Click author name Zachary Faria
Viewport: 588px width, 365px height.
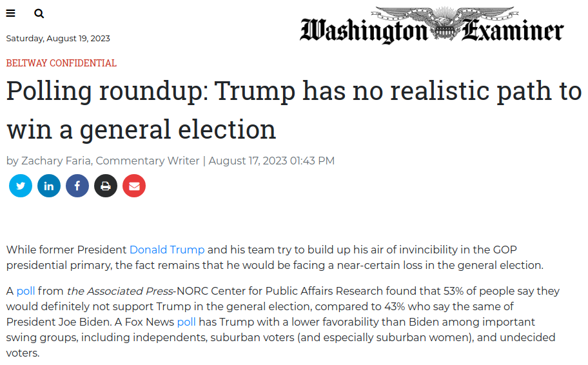coord(56,161)
